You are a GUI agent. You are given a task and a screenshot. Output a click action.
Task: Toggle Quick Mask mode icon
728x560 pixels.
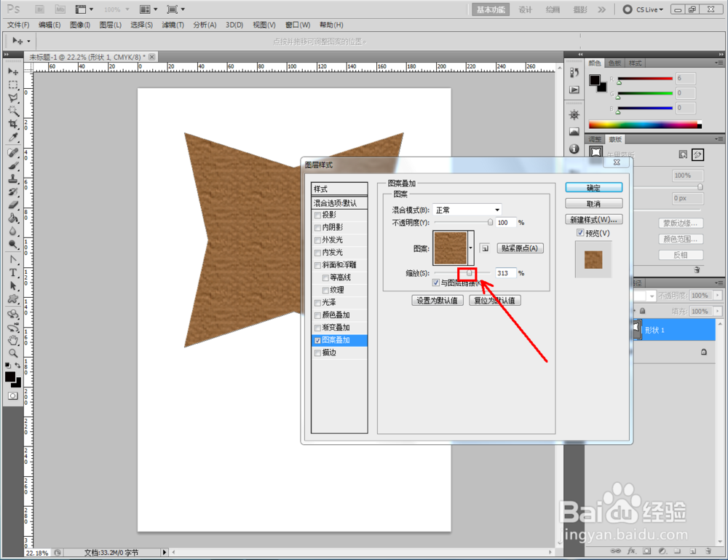coord(13,395)
